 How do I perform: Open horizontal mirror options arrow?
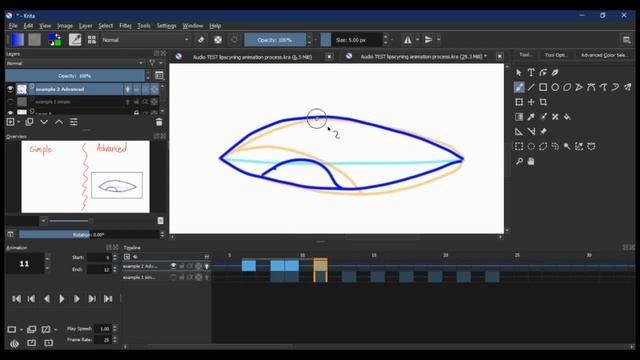pyautogui.click(x=417, y=40)
